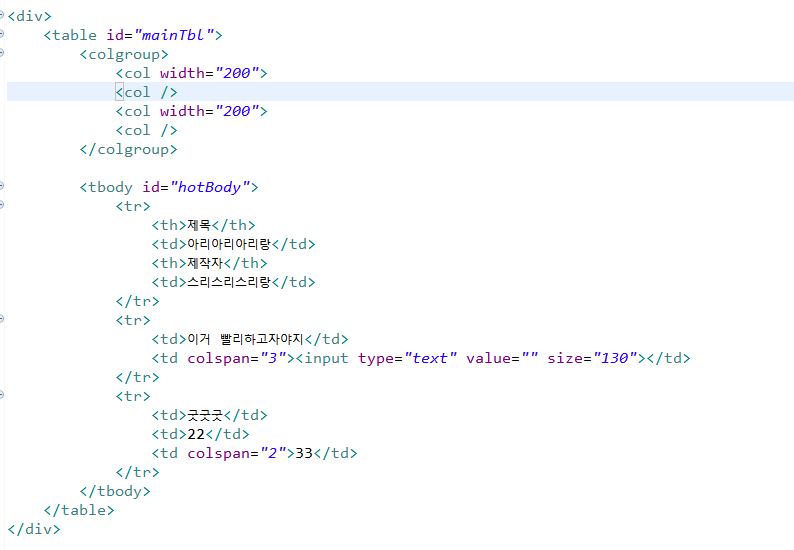Click the "hotBody" id value
Screen dimensions: 794x550
click(x=210, y=187)
